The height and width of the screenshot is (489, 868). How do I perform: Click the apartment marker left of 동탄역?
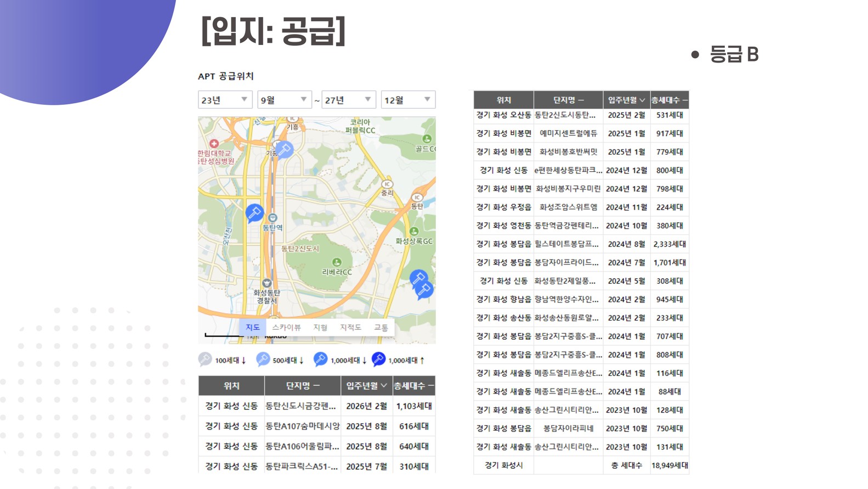coord(254,212)
